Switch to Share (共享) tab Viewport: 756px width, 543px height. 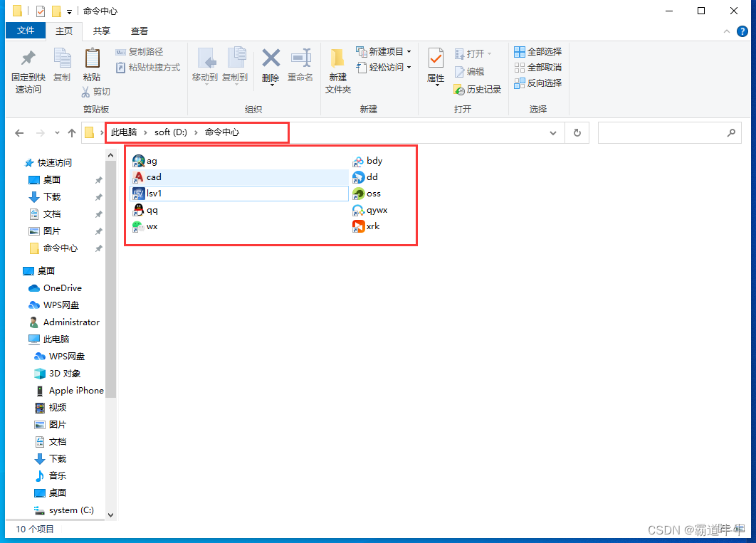coord(102,31)
